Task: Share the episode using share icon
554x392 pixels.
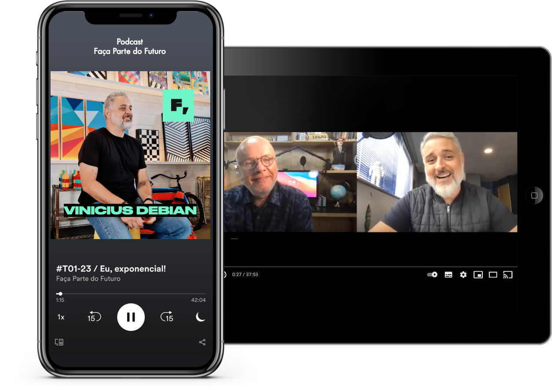Action: 202,342
